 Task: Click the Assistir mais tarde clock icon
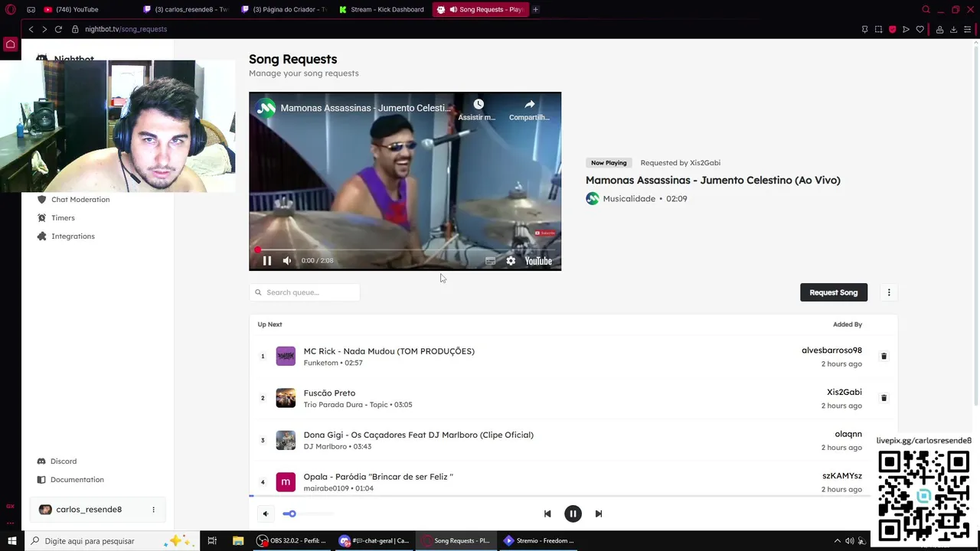tap(478, 104)
